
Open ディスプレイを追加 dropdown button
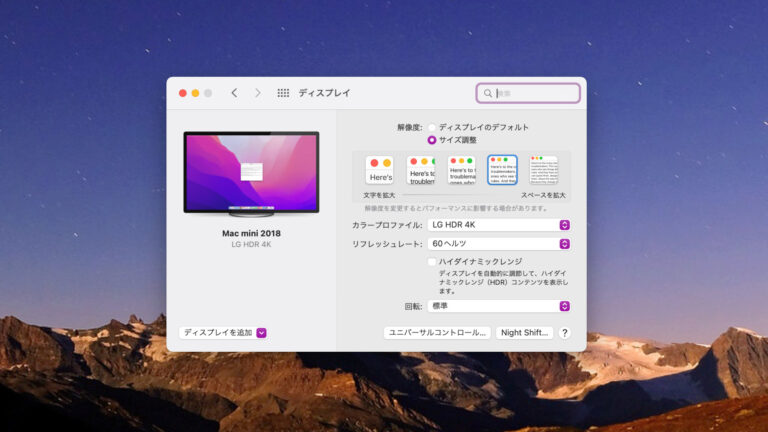[x=223, y=333]
